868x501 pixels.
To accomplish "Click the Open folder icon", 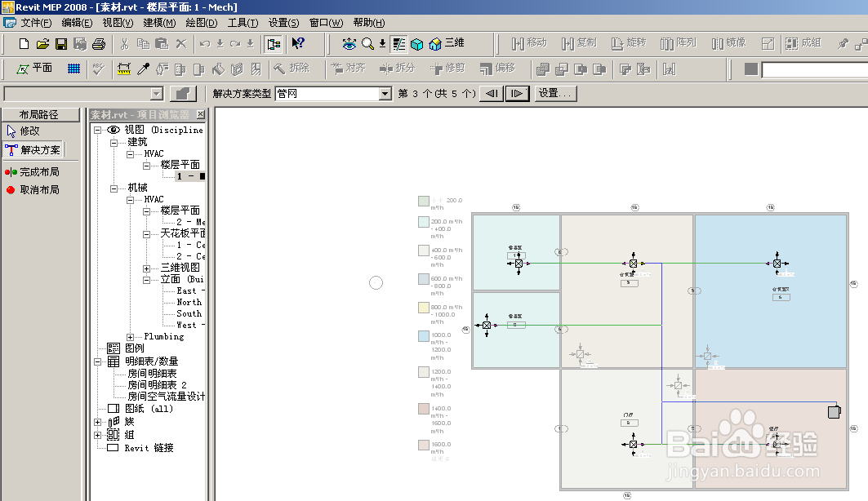I will coord(42,44).
